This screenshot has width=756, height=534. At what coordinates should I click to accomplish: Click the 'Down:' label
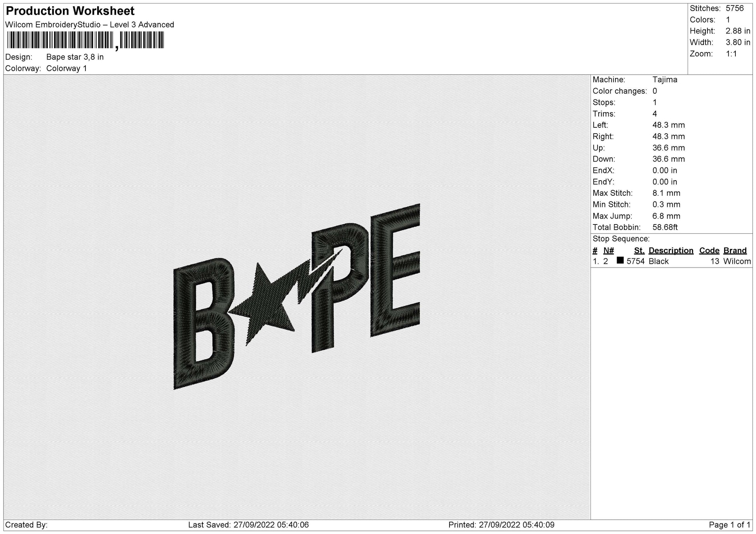604,159
